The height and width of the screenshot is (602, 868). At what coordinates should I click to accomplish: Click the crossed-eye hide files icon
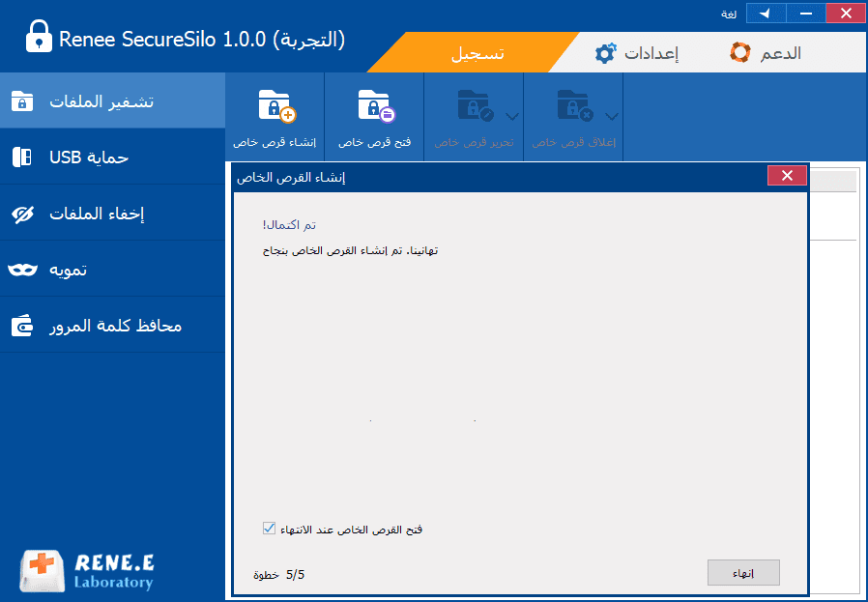point(22,215)
